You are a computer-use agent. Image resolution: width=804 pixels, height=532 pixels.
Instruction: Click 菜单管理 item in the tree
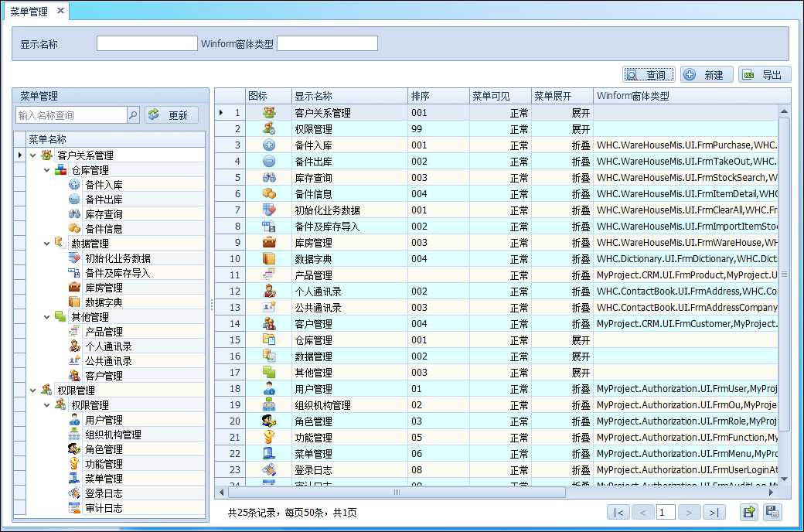click(x=104, y=479)
